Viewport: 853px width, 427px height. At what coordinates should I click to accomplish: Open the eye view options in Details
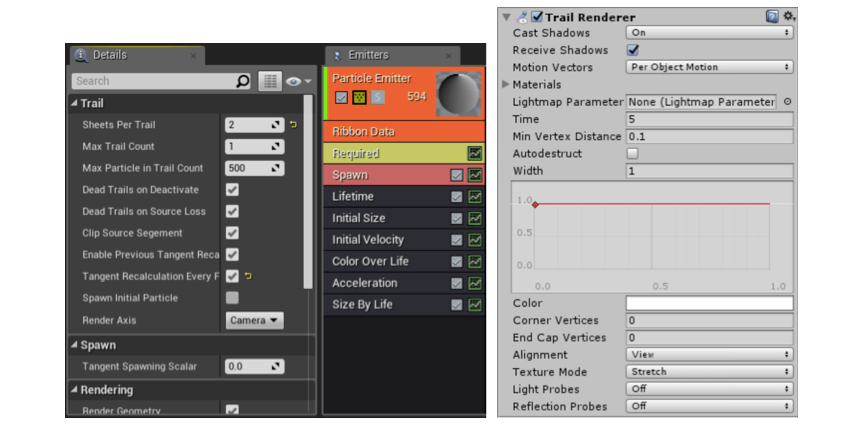pos(299,81)
